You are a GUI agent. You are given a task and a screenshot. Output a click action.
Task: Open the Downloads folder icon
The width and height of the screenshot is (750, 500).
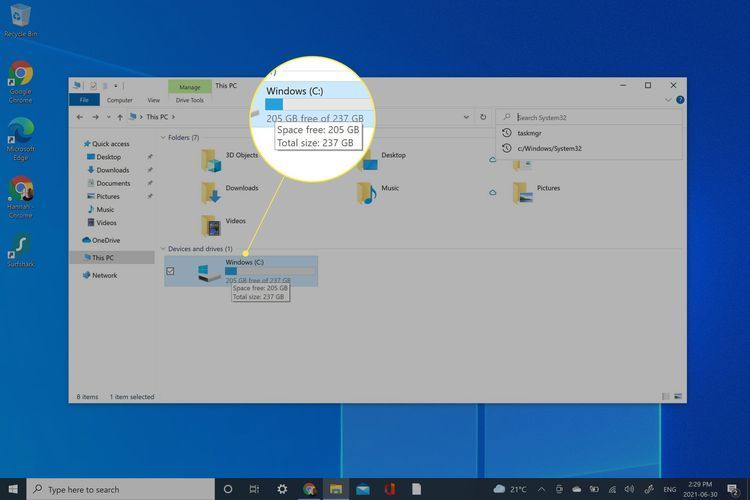[210, 191]
